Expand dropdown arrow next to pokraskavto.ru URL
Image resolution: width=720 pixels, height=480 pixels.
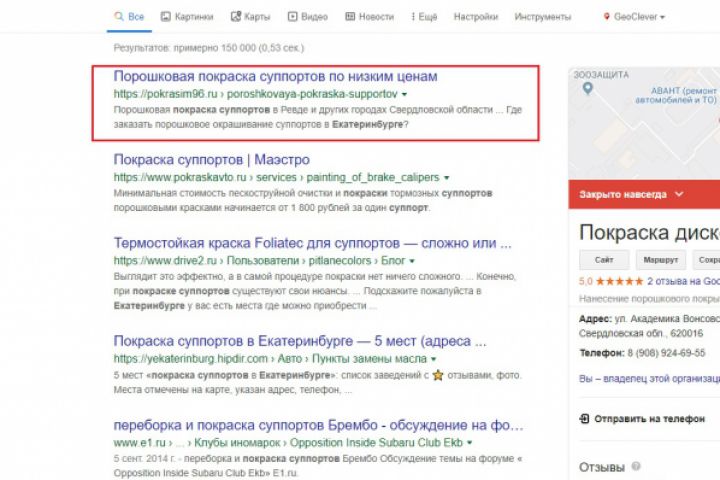pyautogui.click(x=446, y=178)
